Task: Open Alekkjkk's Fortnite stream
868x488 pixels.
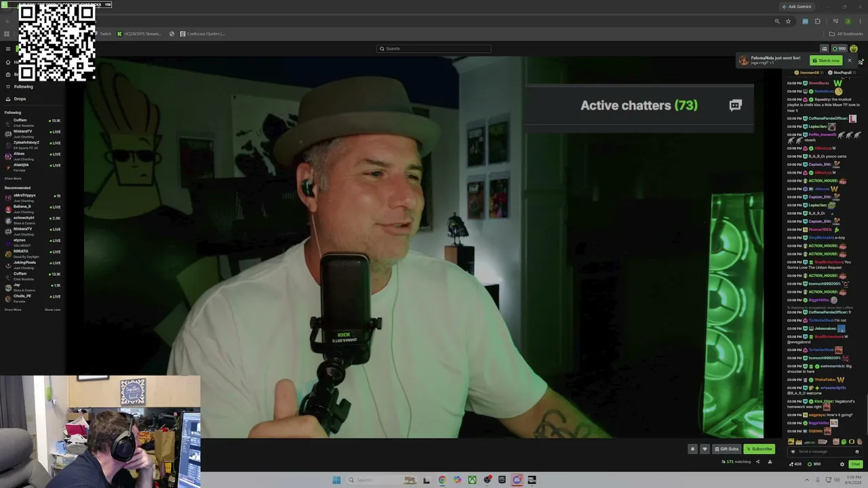Action: pyautogui.click(x=33, y=167)
